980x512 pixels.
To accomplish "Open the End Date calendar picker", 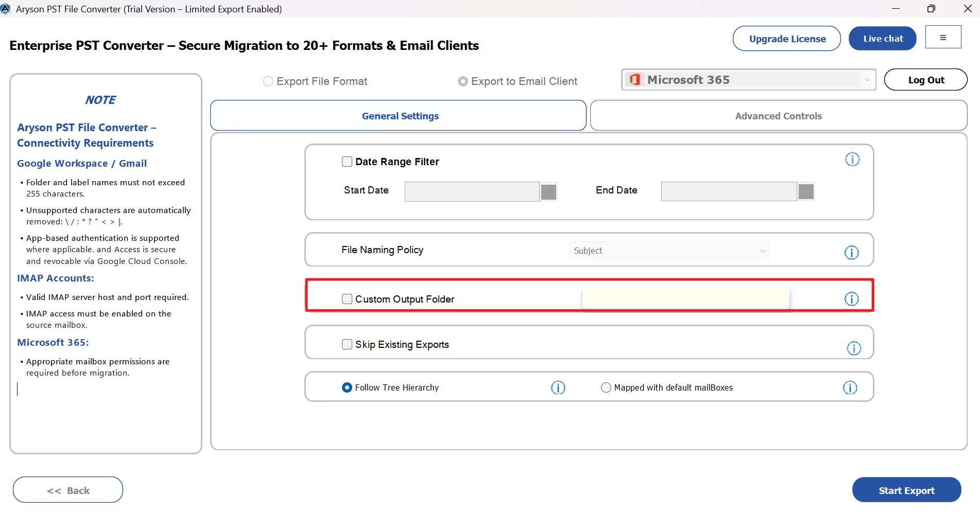I will click(x=806, y=192).
